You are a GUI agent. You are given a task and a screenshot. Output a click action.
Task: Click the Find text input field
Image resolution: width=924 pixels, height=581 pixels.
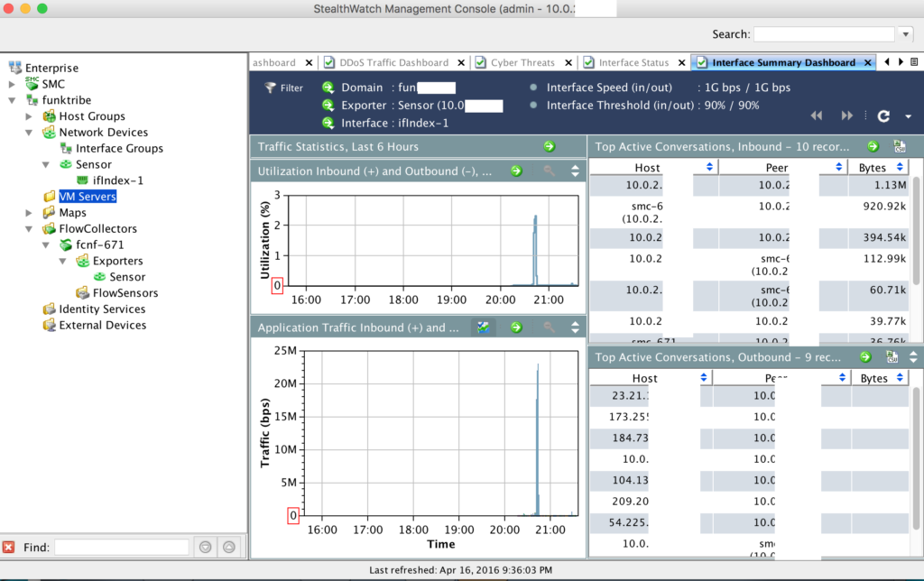tap(122, 547)
